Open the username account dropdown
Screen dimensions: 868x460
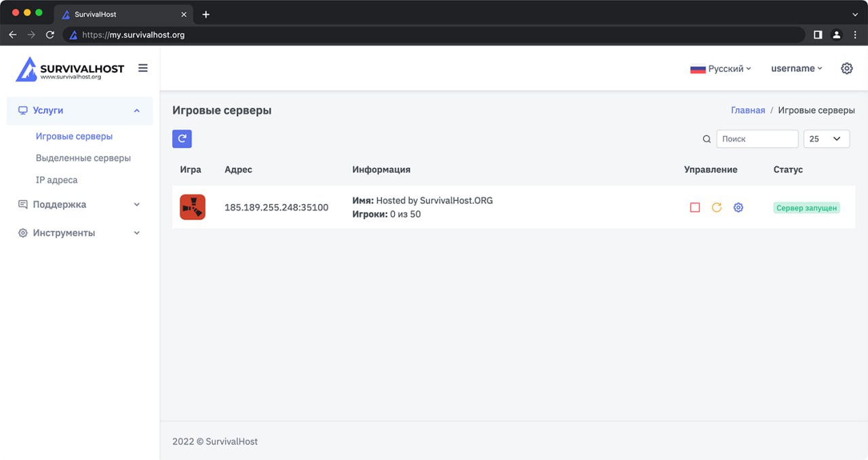coord(797,68)
